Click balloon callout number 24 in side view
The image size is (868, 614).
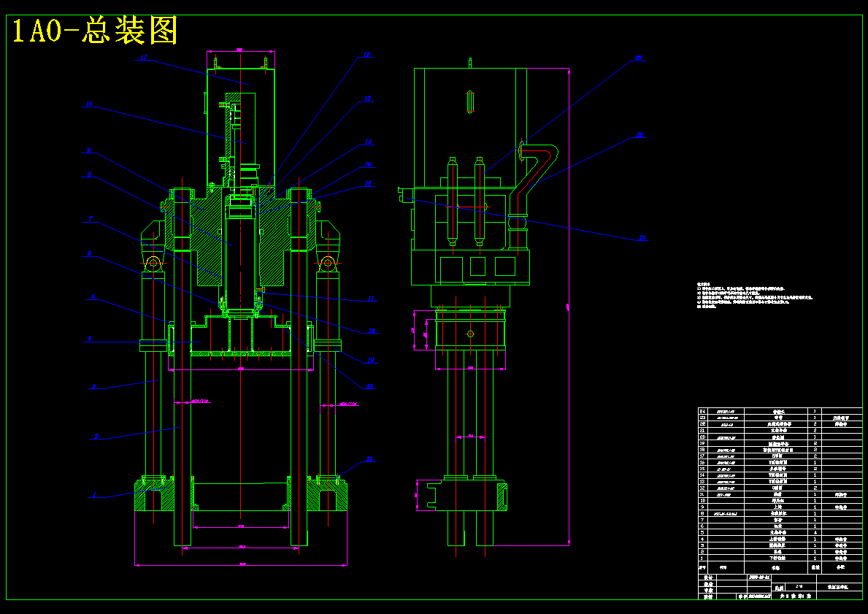[642, 237]
